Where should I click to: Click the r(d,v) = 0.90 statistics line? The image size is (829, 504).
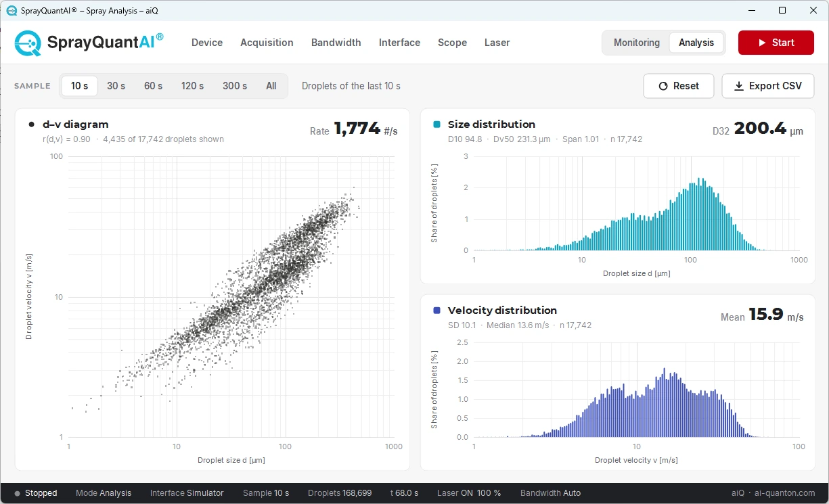tap(133, 139)
